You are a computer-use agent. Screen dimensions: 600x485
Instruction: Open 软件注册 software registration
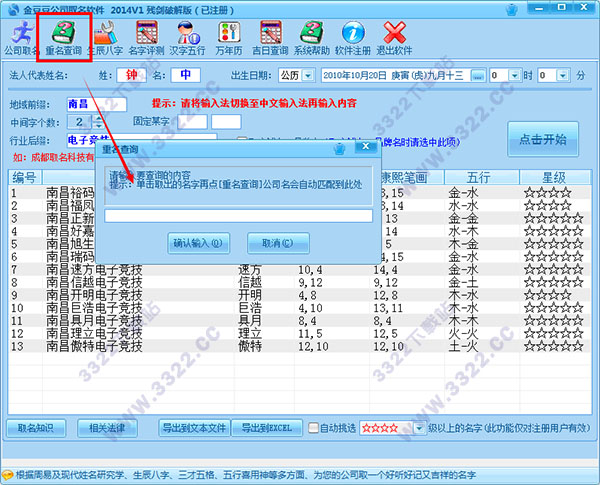[x=353, y=38]
